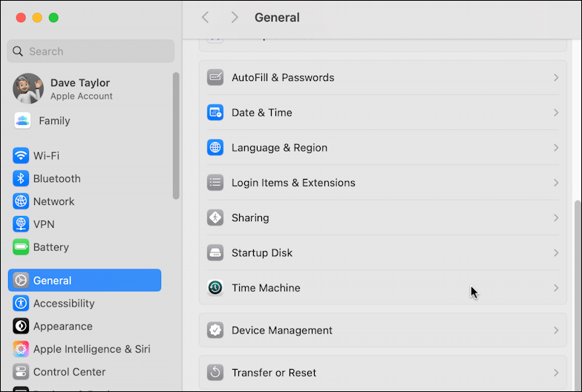Select Apple Intelligence & Siri in sidebar
Viewport: 582px width, 392px height.
(x=85, y=349)
